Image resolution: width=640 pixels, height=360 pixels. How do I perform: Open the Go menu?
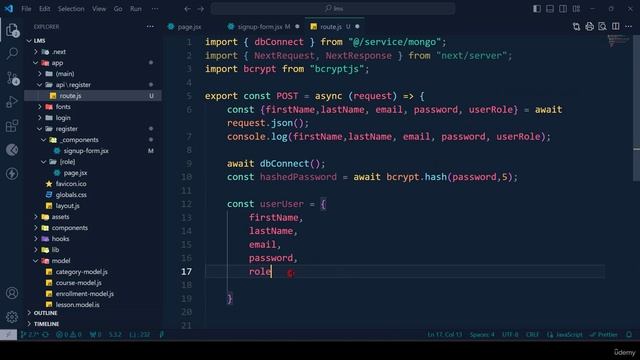click(x=118, y=9)
